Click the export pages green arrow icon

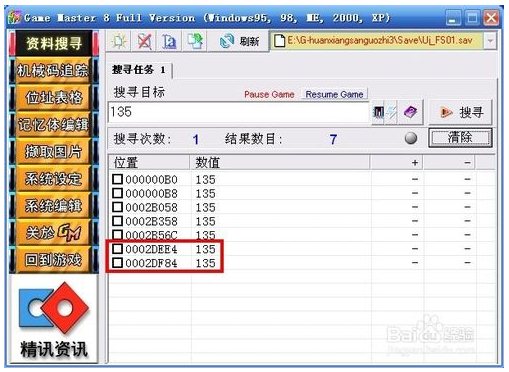click(195, 41)
